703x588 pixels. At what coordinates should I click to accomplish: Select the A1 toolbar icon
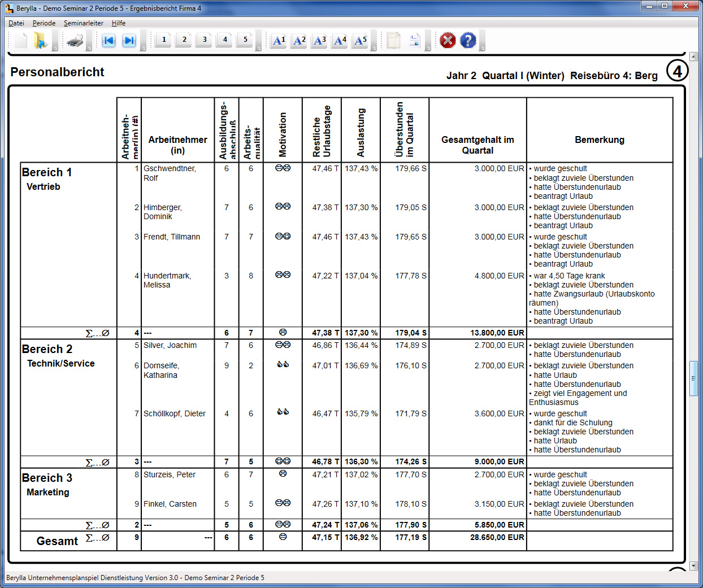[x=279, y=41]
